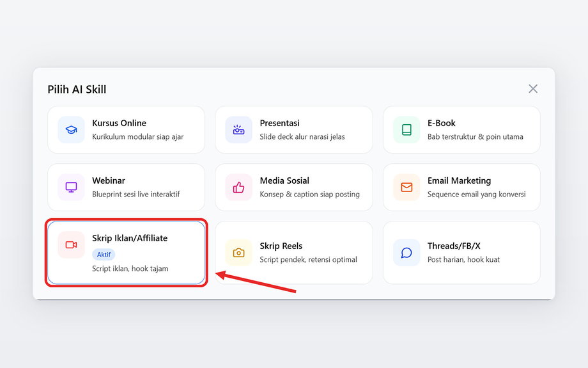This screenshot has width=588, height=368.
Task: Choose the Media Sosial skill title
Action: tap(284, 180)
